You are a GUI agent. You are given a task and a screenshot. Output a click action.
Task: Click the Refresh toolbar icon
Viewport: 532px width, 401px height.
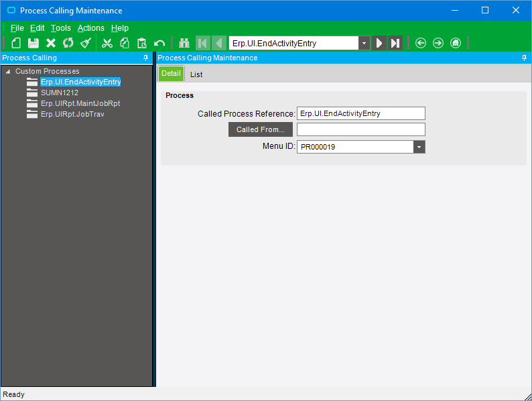coord(68,43)
